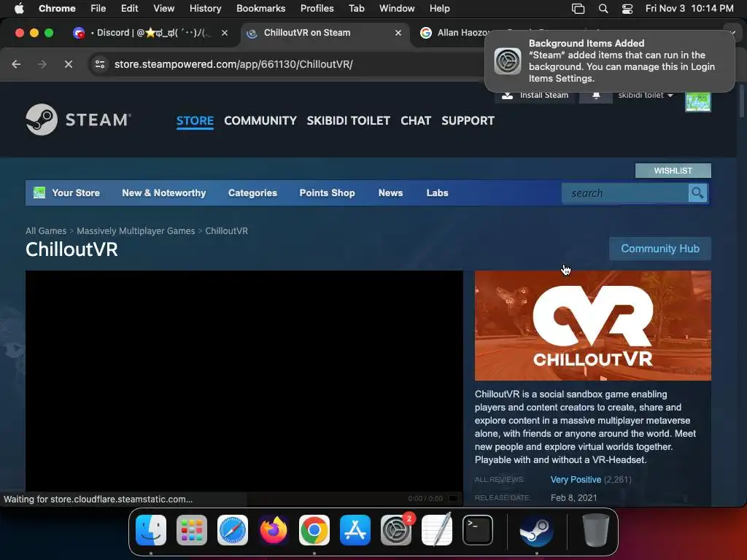This screenshot has width=747, height=560.
Task: Click the black video player area
Action: (244, 381)
